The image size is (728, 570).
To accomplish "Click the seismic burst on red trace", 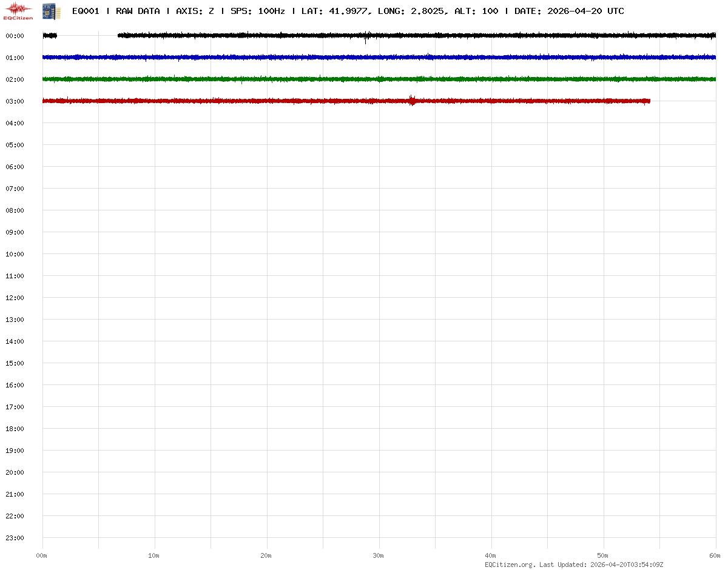I will coord(412,101).
